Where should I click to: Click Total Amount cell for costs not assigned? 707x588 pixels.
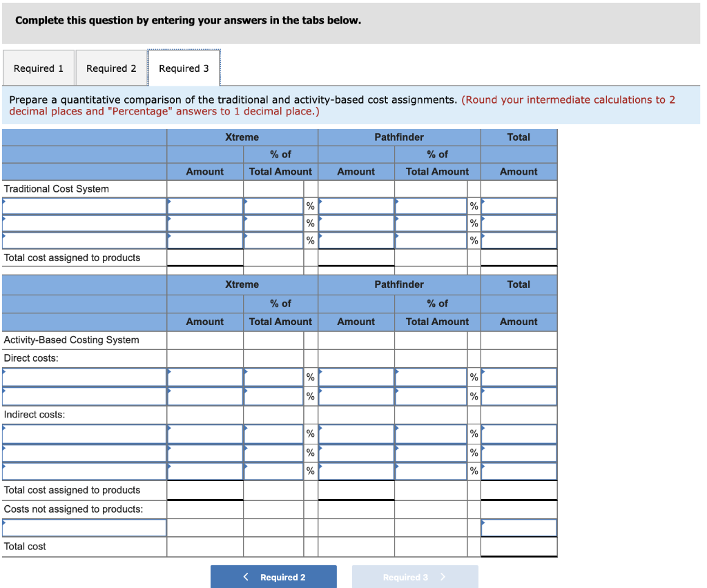point(519,527)
